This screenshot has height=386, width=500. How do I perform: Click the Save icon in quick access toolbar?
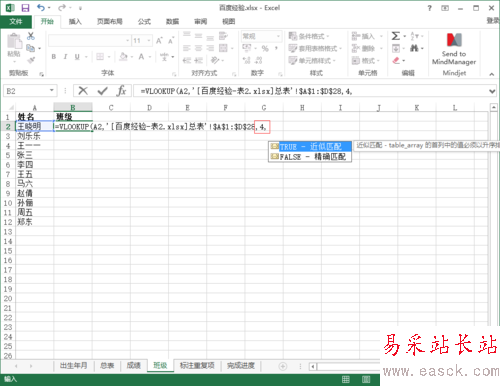click(x=25, y=8)
